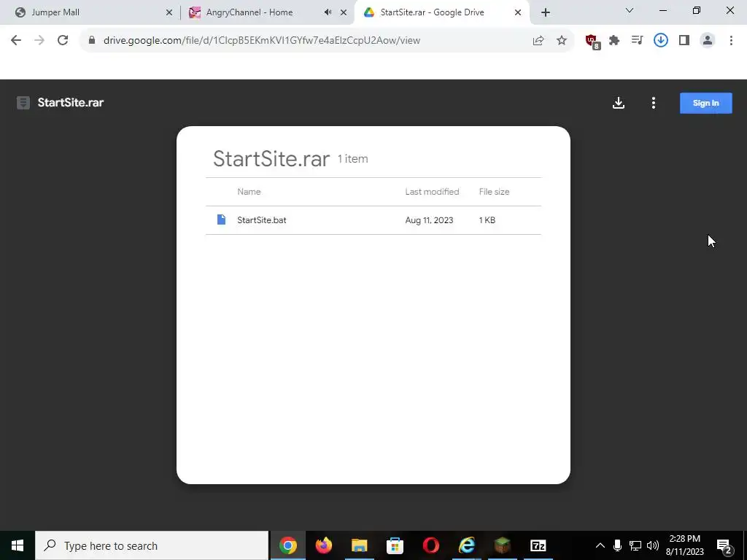The height and width of the screenshot is (560, 747).
Task: Click the Name column header
Action: (x=249, y=192)
